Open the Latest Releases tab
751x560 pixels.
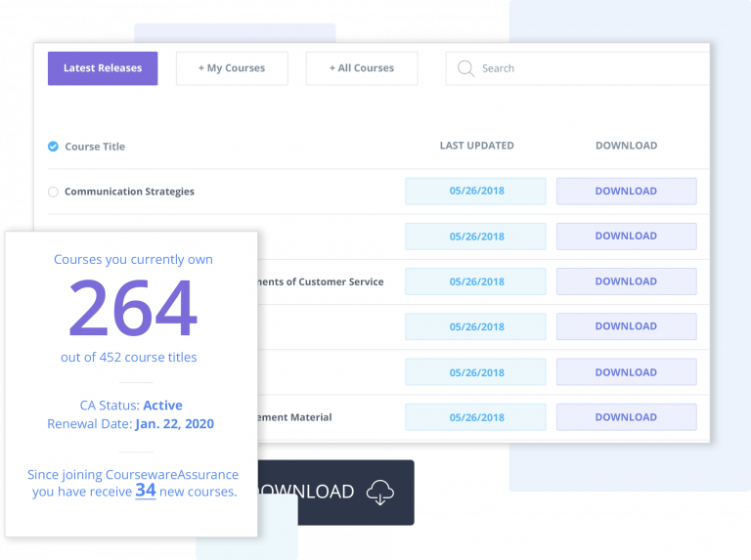(x=103, y=68)
